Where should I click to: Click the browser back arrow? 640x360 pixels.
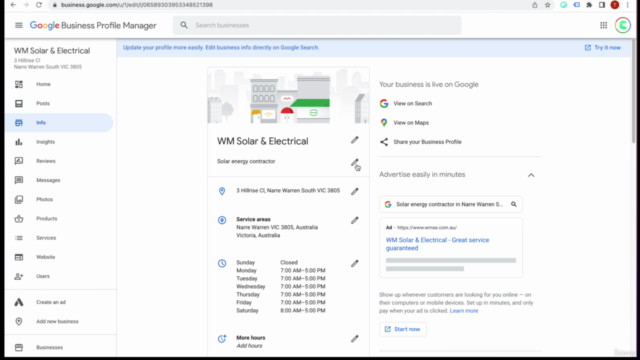pos(13,5)
